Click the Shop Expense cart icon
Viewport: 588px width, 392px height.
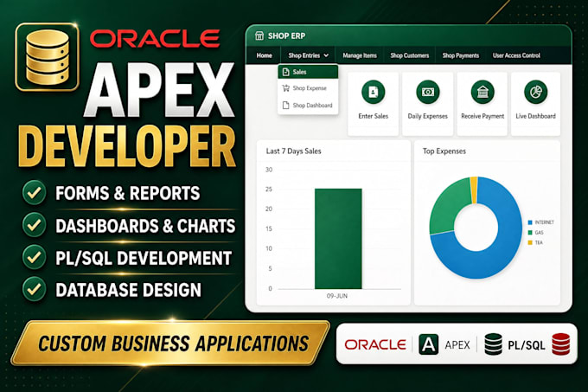[285, 88]
